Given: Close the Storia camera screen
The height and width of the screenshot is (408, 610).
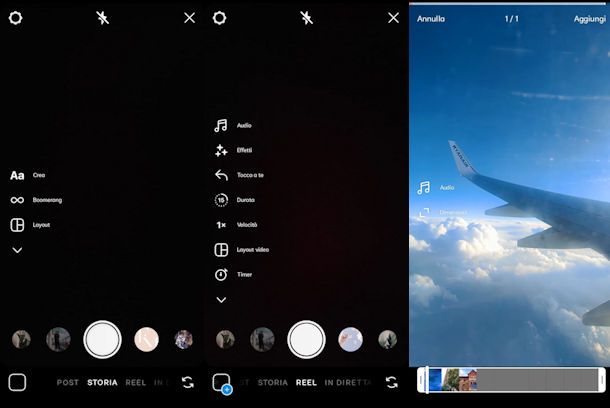Looking at the screenshot, I should coord(189,18).
